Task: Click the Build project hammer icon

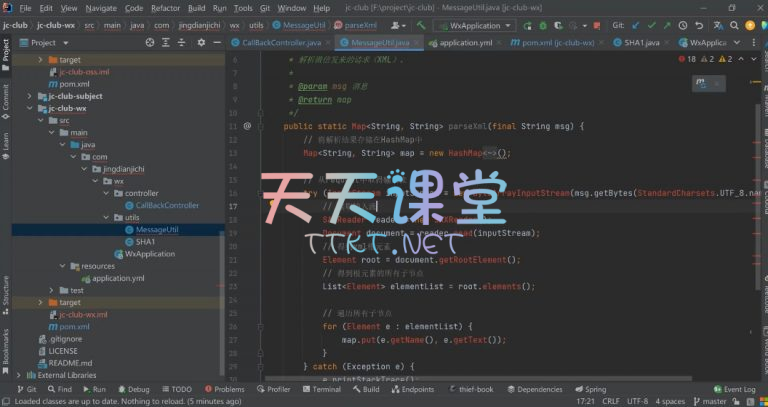Action: [422, 24]
